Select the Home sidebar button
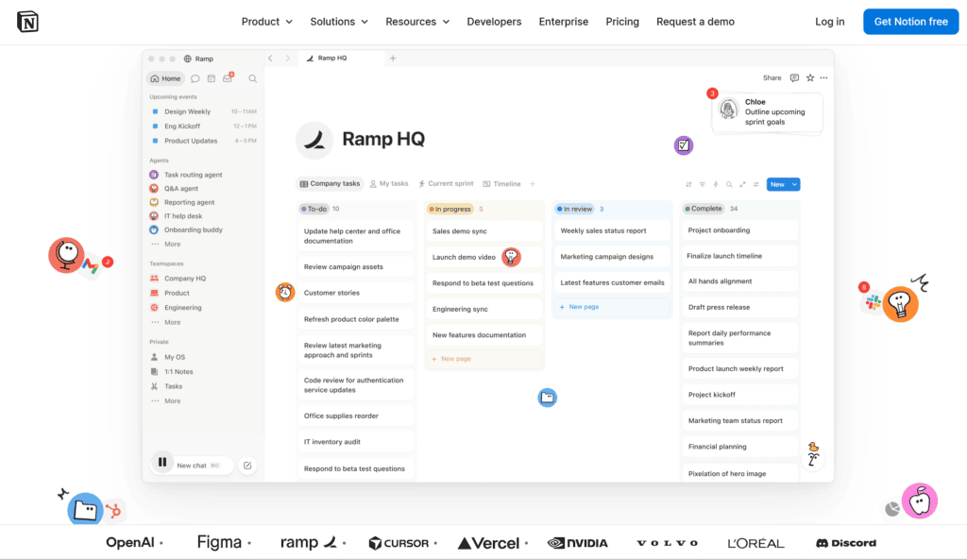This screenshot has width=967, height=560. point(165,78)
